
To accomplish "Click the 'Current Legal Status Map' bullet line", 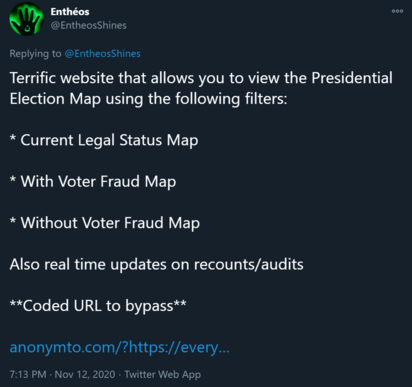I will point(104,140).
